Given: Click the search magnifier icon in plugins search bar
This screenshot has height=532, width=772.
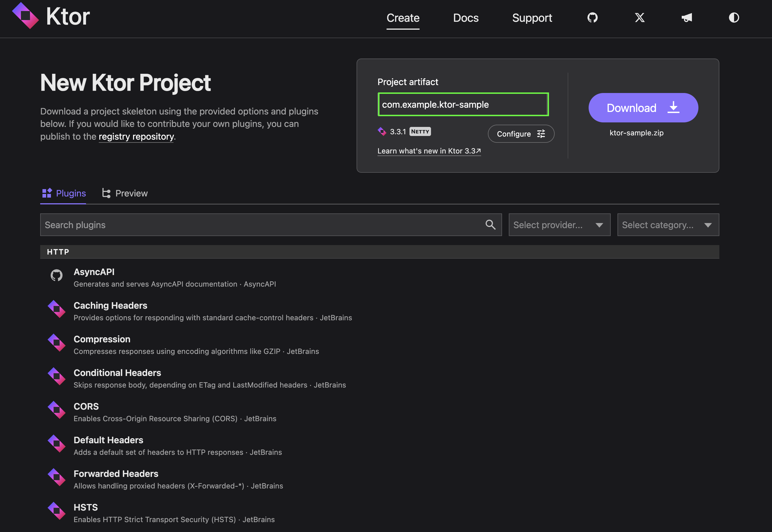Looking at the screenshot, I should click(x=490, y=224).
